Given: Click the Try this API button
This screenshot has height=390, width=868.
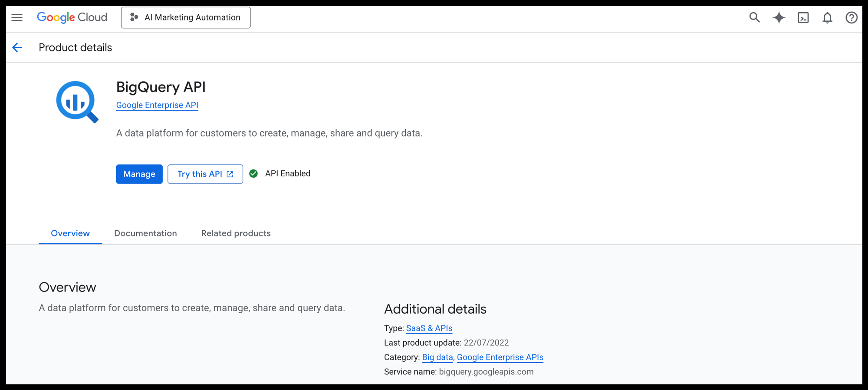Looking at the screenshot, I should 205,174.
